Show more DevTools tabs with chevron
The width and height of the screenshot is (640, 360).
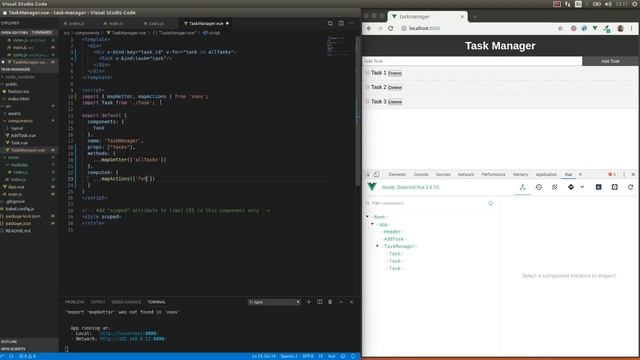click(580, 174)
